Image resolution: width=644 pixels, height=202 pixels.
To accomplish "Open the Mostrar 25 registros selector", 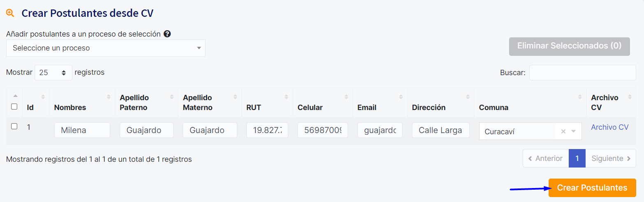I will pos(53,73).
